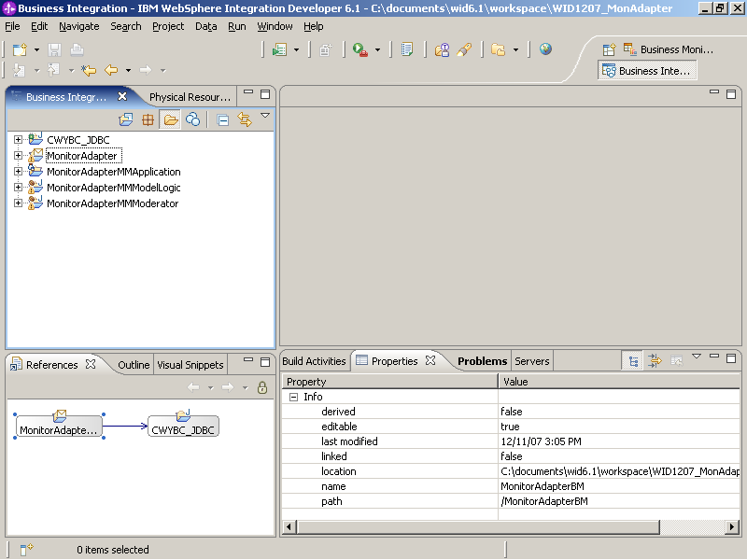Expand the MonitorAdapterMMModerator node

pyautogui.click(x=18, y=203)
